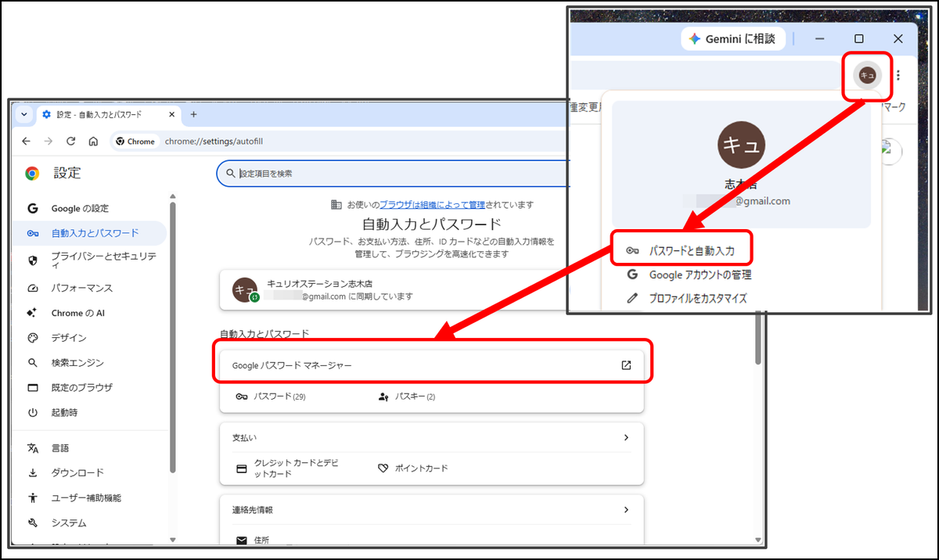Open ユーザー補助機能 settings section

(x=86, y=497)
